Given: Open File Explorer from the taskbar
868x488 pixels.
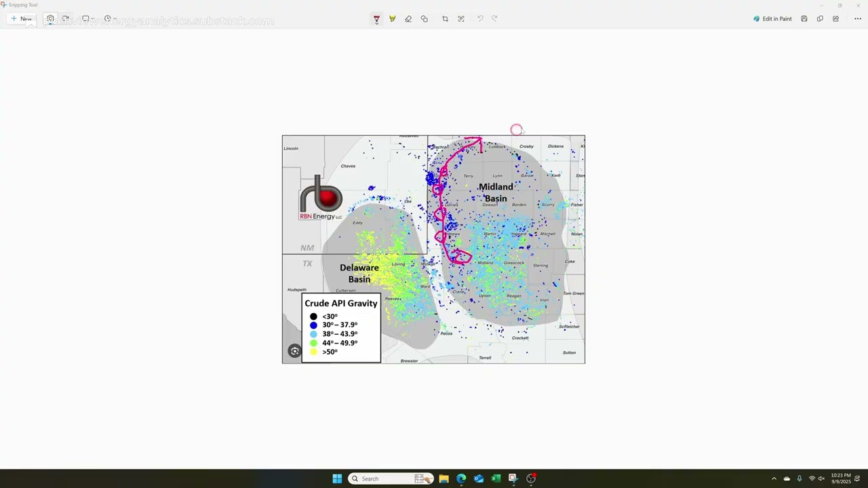Looking at the screenshot, I should point(443,479).
